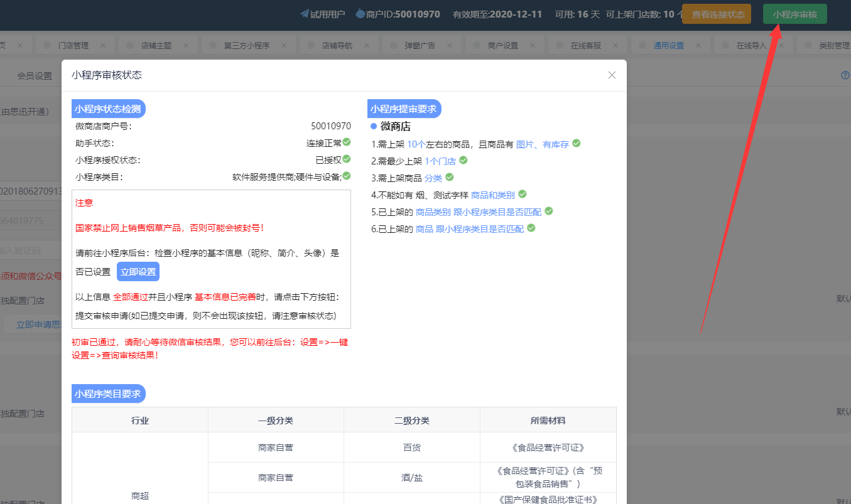This screenshot has height=504, width=851.
Task: Click the 行业 column header
Action: [x=140, y=420]
